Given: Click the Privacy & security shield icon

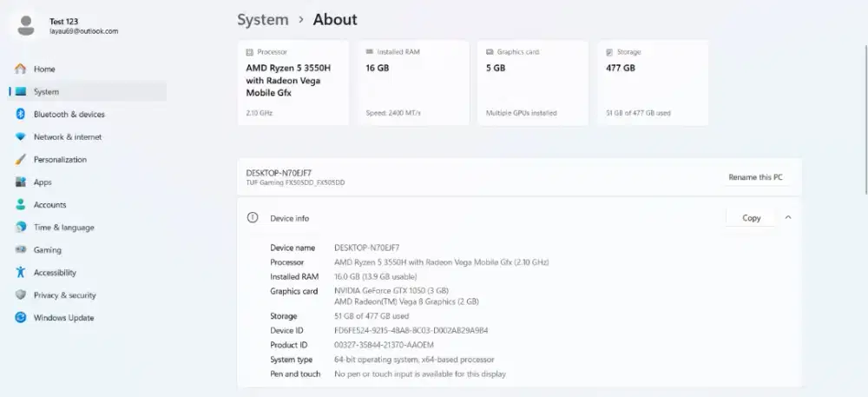Looking at the screenshot, I should [x=21, y=295].
